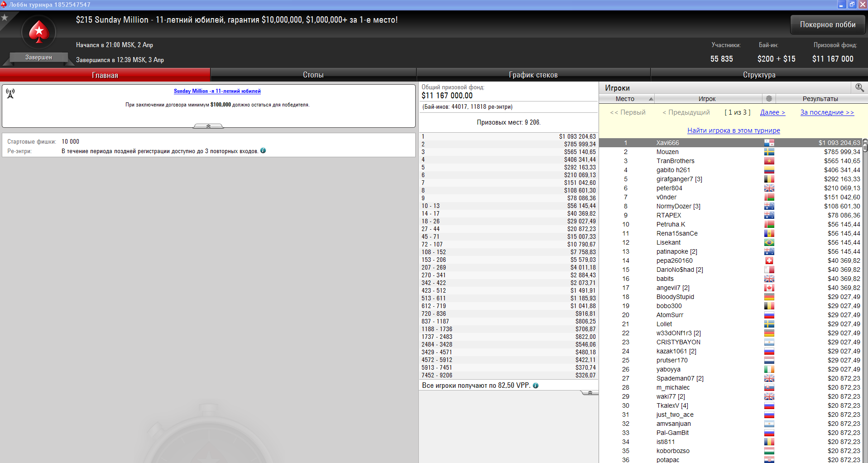Click the flag icon next to prutser170
868x463 pixels.
click(x=769, y=360)
